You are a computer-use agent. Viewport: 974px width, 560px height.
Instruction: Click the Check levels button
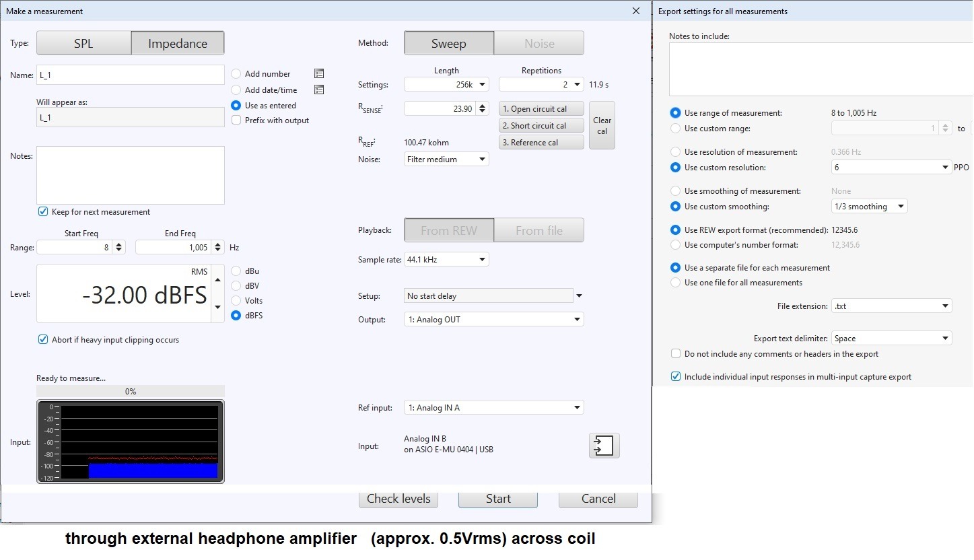398,499
